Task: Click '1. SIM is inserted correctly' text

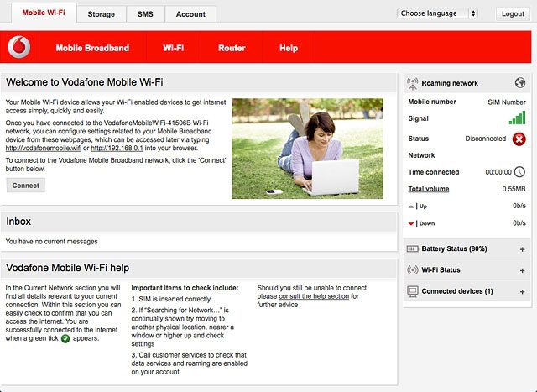Action: (x=171, y=299)
